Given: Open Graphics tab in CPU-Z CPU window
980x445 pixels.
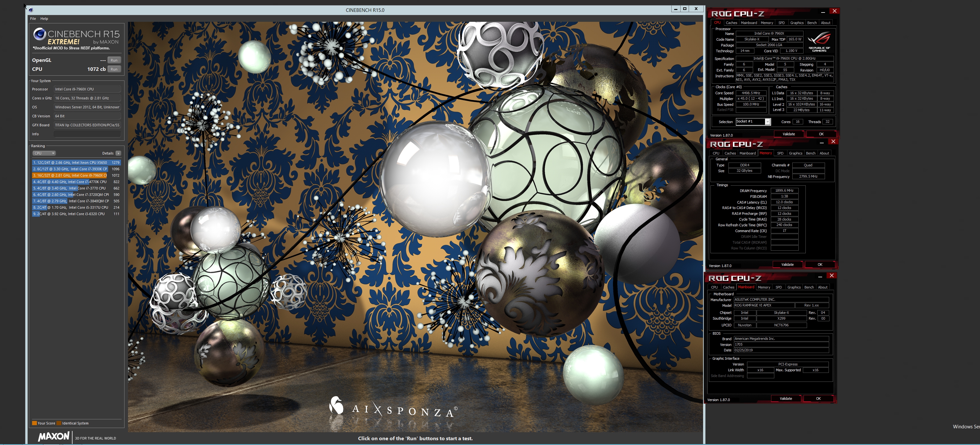Looking at the screenshot, I should pyautogui.click(x=797, y=23).
